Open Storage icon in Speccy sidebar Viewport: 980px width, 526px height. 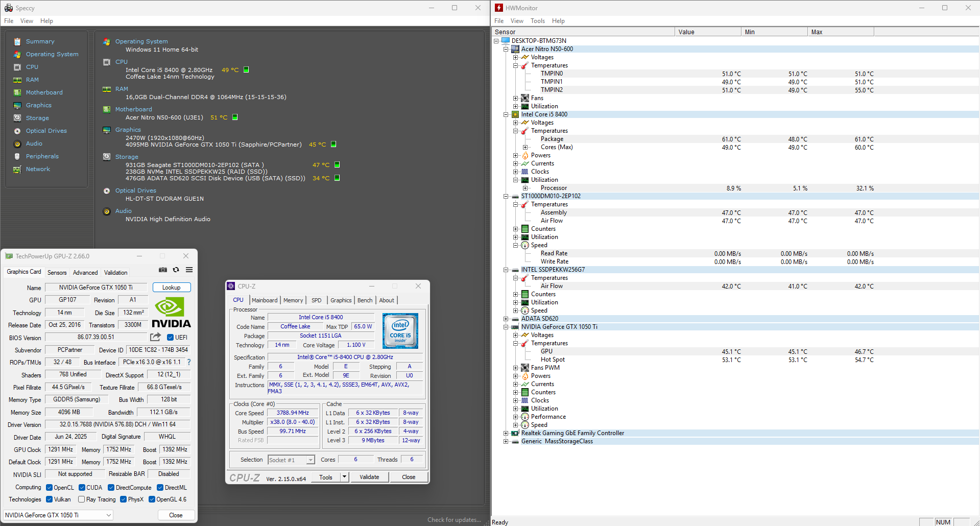click(17, 118)
